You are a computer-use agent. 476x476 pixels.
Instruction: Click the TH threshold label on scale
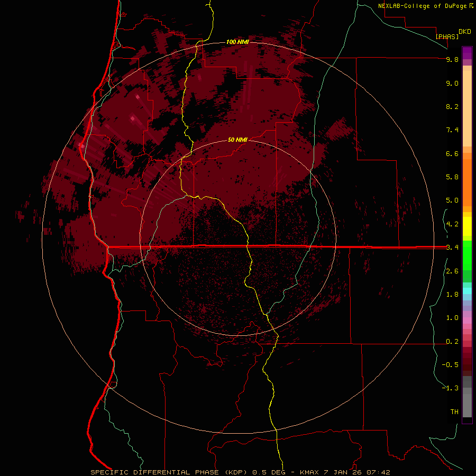pos(454,412)
